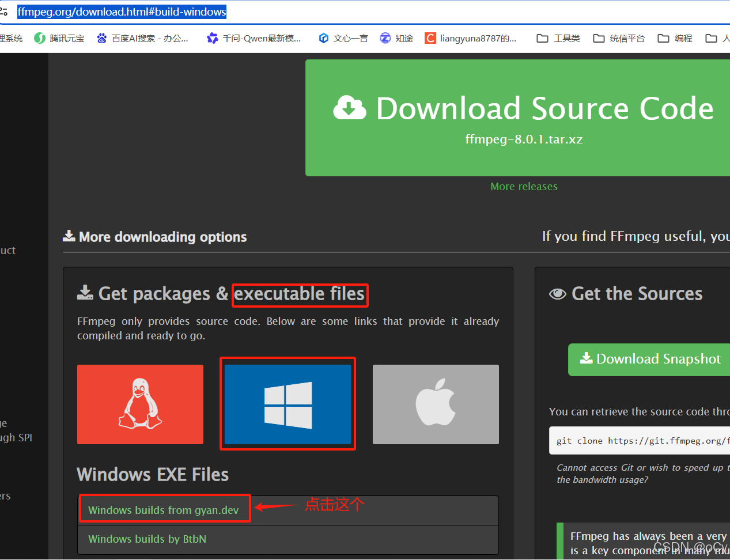Open the 统信平台 bookmark folder
Screen dimensions: 730x560
point(619,39)
